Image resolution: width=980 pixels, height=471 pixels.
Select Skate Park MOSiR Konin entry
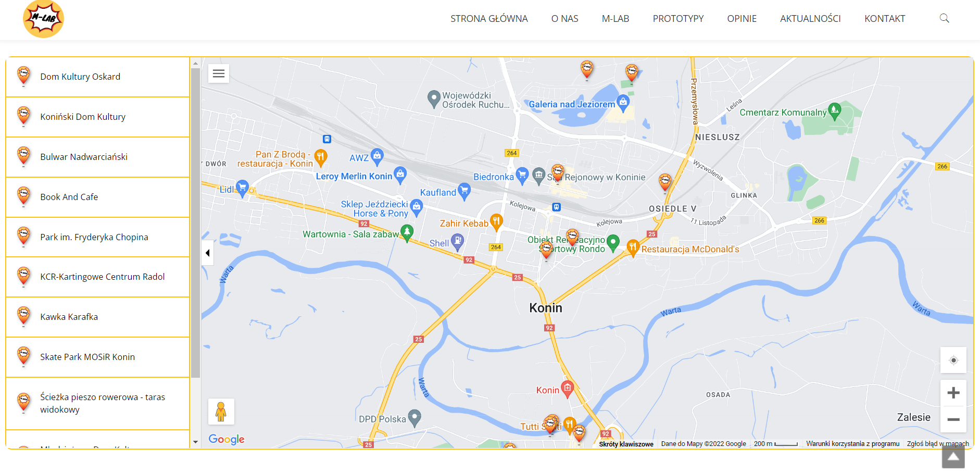click(x=97, y=357)
